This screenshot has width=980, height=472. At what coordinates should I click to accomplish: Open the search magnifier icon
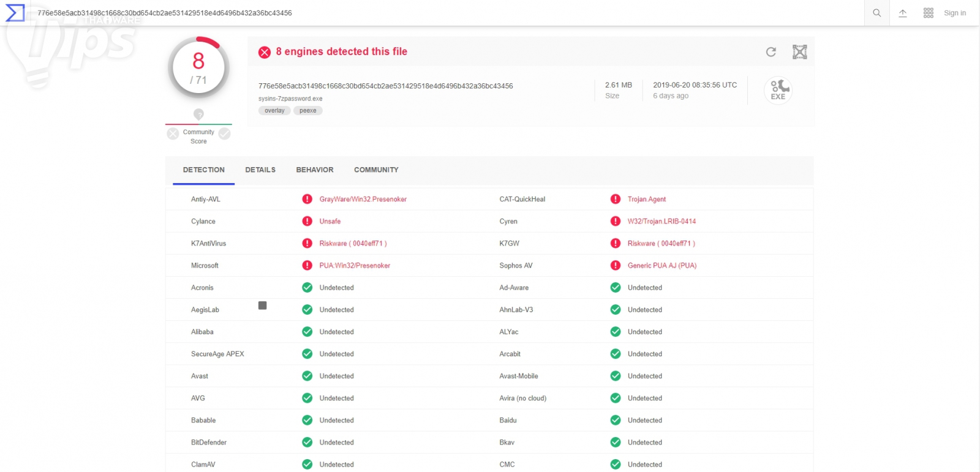(876, 13)
